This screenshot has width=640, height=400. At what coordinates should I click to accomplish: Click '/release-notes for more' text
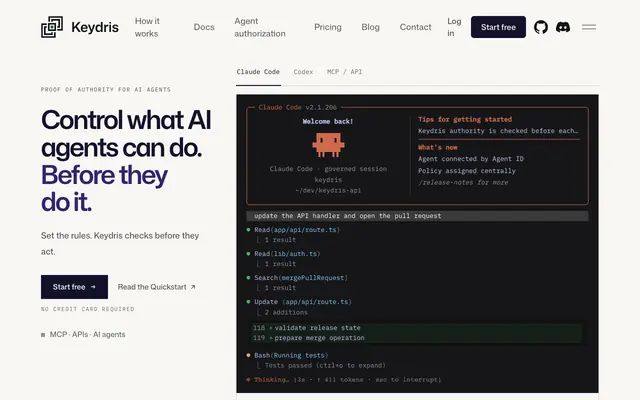point(463,182)
